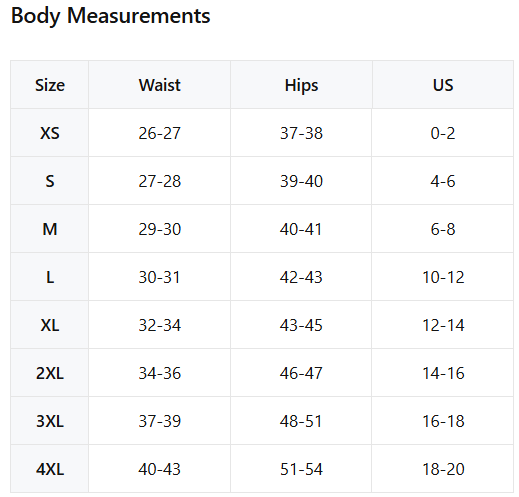Click the XL size row label
This screenshot has height=497, width=519.
click(50, 325)
